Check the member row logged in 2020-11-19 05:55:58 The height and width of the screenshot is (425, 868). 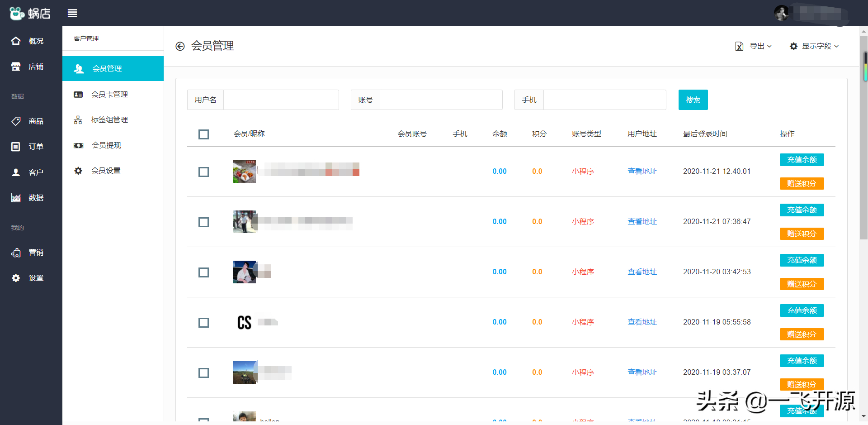203,322
